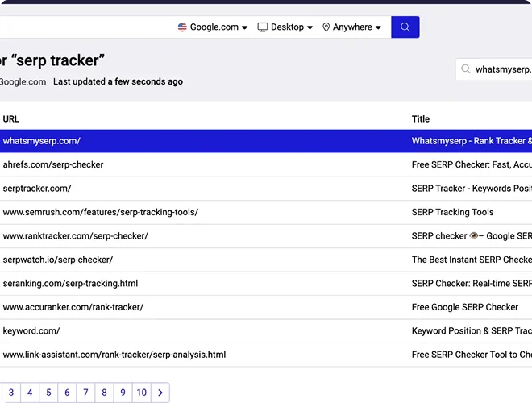Focus the whatsmyserp domain filter field

tap(493, 69)
